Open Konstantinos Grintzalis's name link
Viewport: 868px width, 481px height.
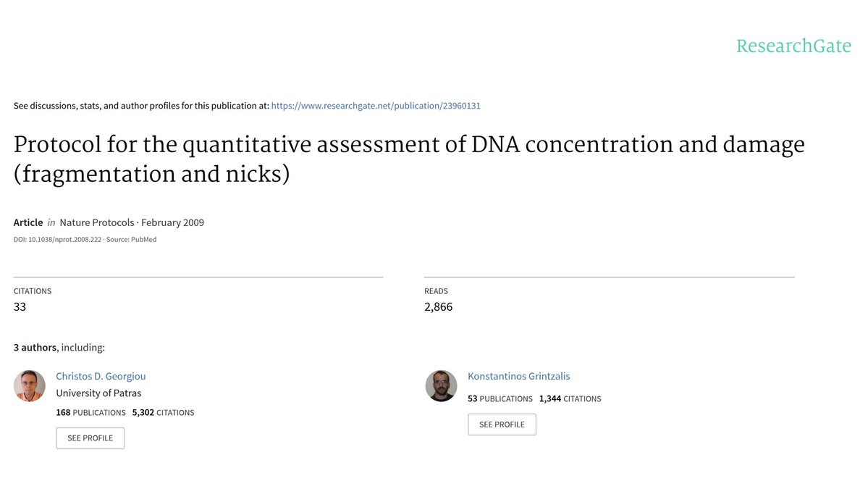pos(519,376)
